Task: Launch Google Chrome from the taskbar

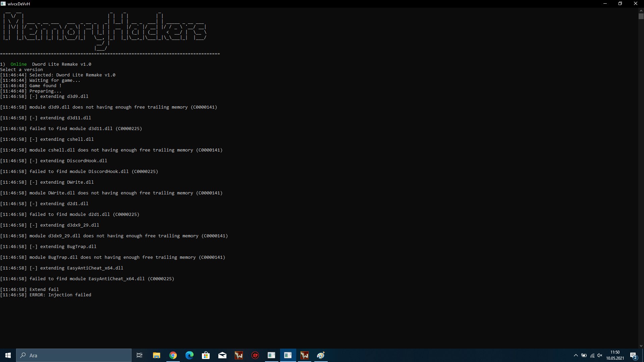Action: pyautogui.click(x=173, y=355)
